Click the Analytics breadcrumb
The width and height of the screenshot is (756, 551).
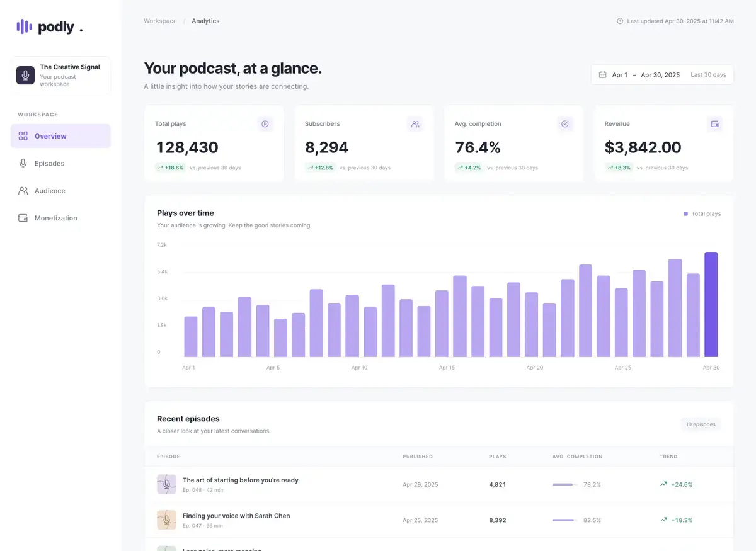pos(205,21)
